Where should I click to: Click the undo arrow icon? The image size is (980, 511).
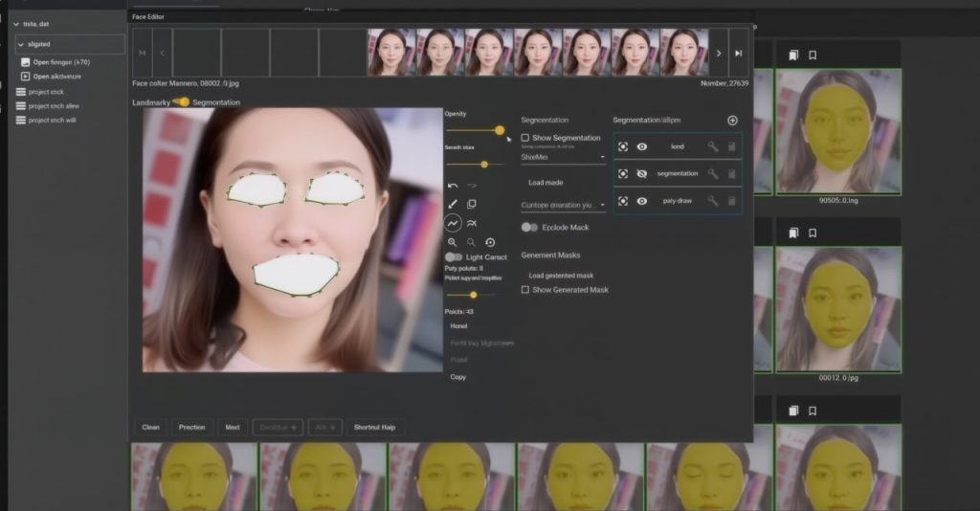453,185
